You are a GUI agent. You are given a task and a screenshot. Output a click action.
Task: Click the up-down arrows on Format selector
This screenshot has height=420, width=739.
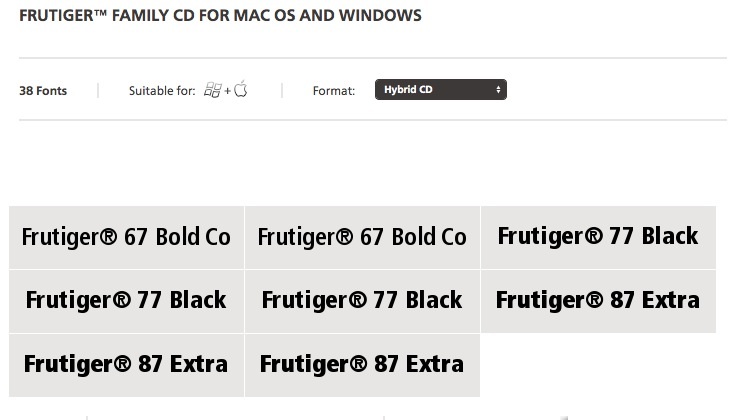(x=498, y=90)
